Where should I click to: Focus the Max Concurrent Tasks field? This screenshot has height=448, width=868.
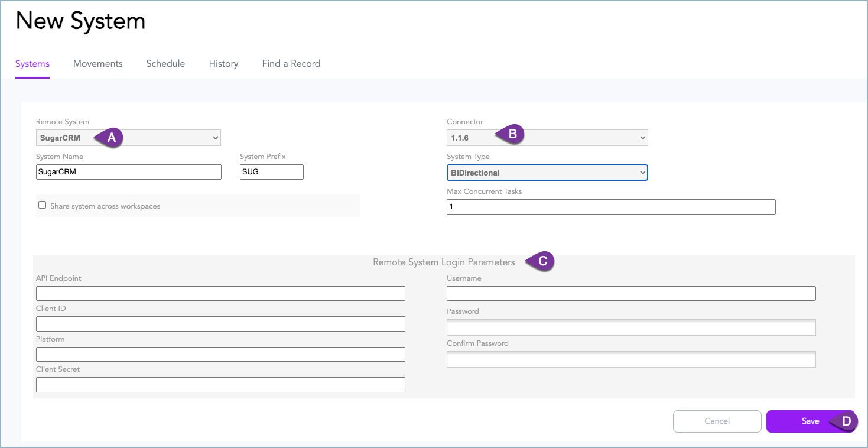pyautogui.click(x=611, y=207)
